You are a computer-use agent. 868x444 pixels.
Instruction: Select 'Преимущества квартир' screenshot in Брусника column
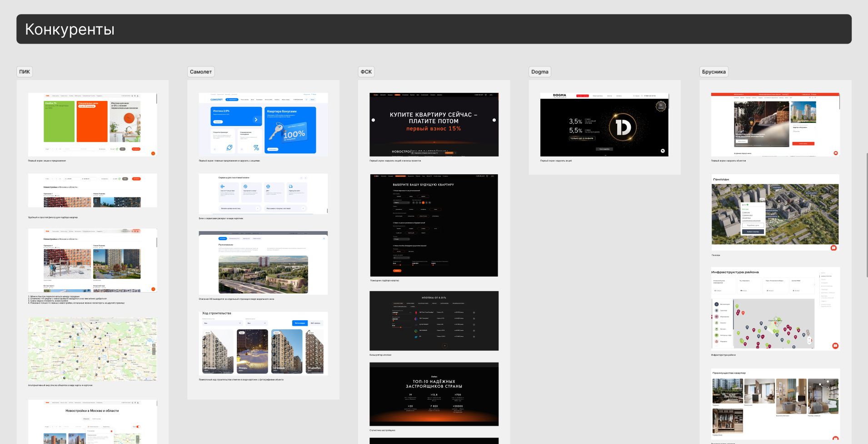tap(775, 404)
